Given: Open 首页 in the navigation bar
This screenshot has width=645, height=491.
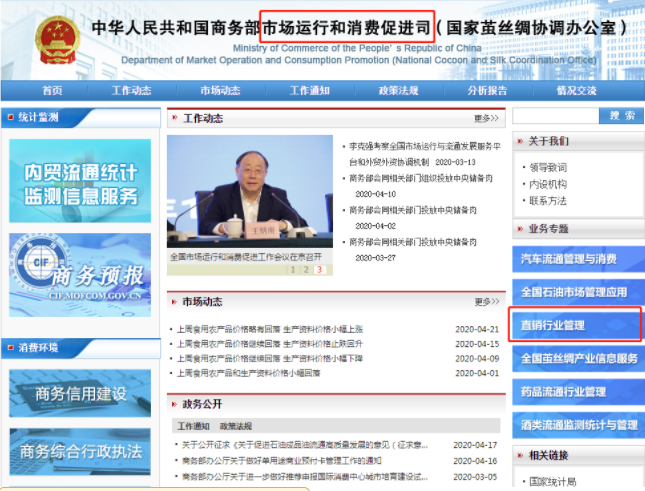Looking at the screenshot, I should 52,90.
